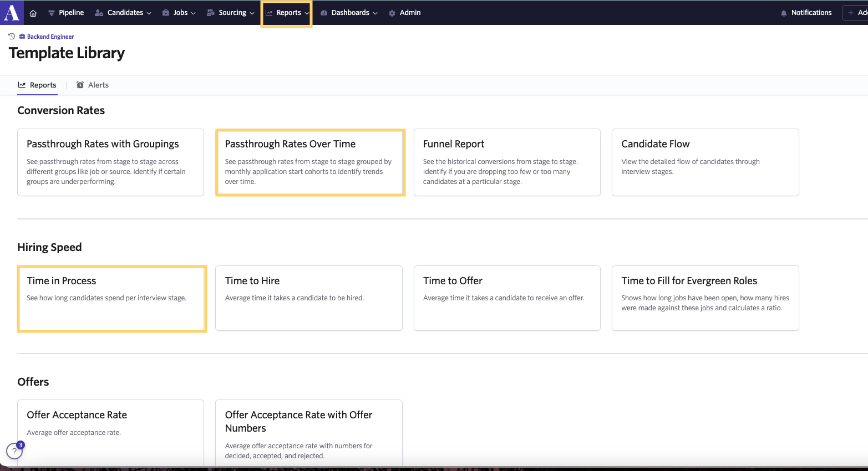Click the Admin gear icon

coord(392,13)
